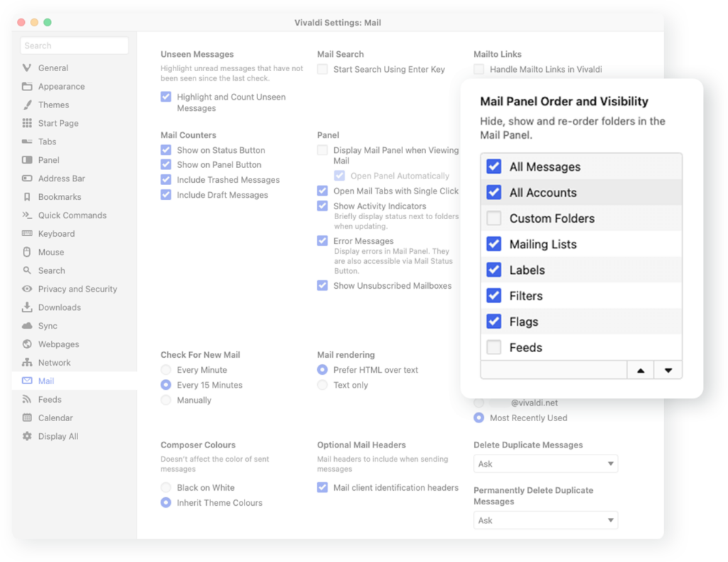This screenshot has height=562, width=728.
Task: Open Permanently Delete Duplicate Messages dropdown
Action: pos(545,520)
